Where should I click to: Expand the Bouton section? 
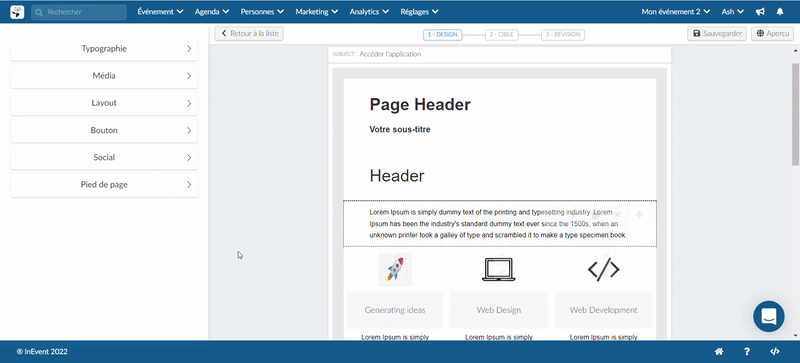click(104, 130)
